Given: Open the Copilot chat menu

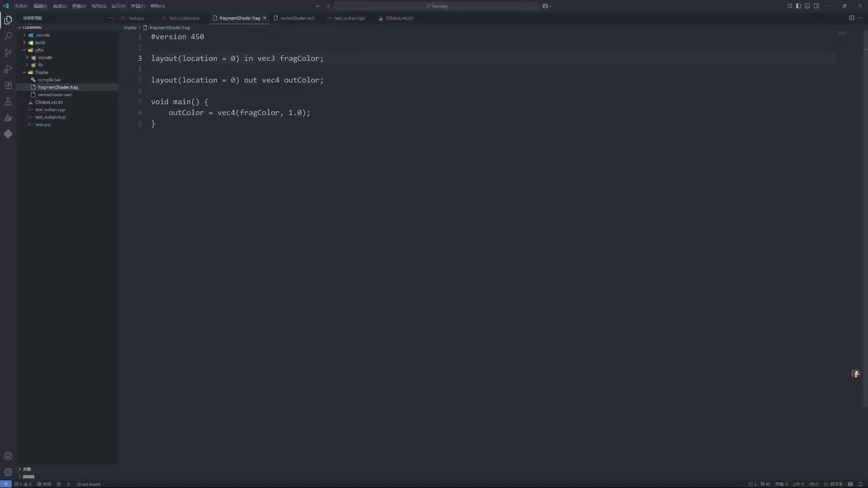Looking at the screenshot, I should 547,6.
